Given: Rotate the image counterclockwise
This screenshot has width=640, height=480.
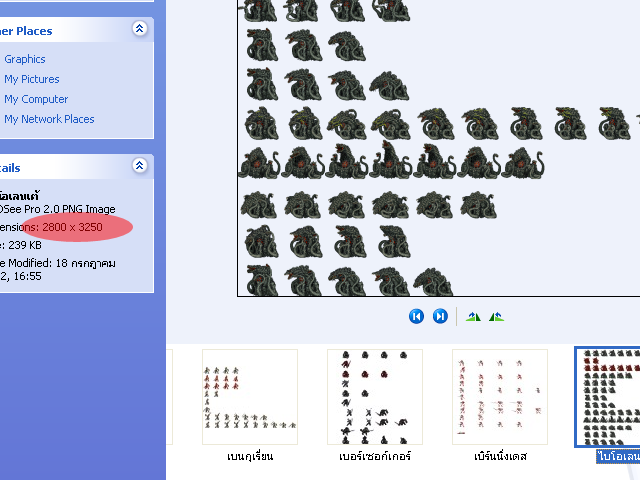Looking at the screenshot, I should (497, 316).
